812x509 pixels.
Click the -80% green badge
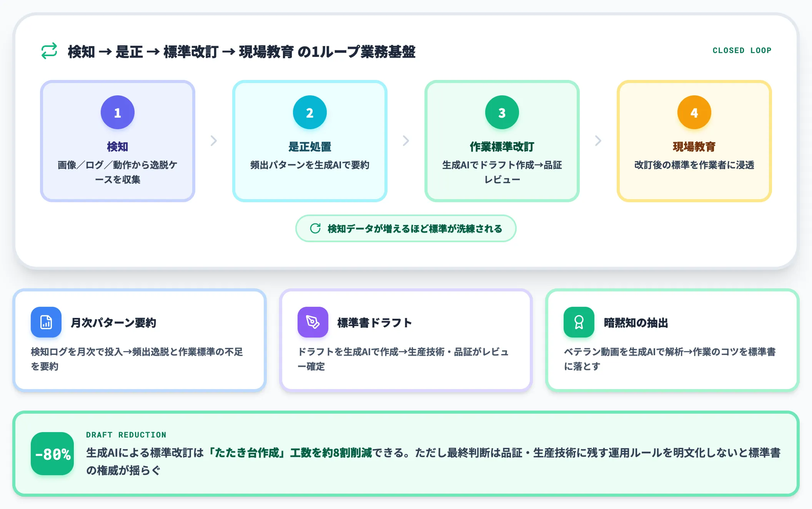pyautogui.click(x=52, y=454)
